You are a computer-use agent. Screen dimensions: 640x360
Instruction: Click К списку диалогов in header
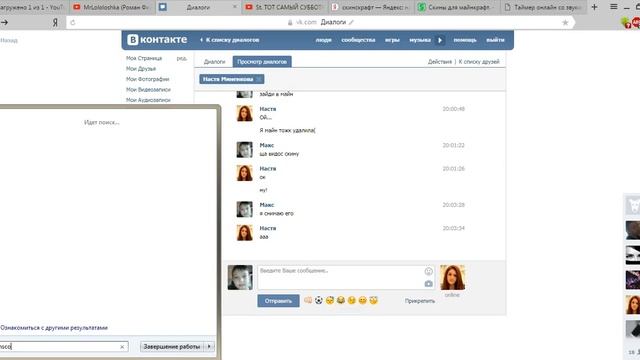229,40
